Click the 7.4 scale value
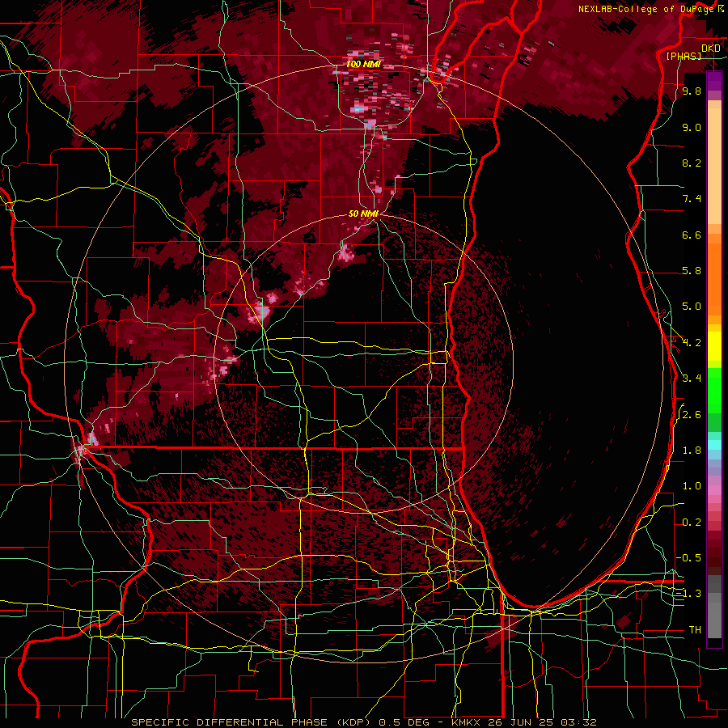This screenshot has height=728, width=728. [692, 199]
